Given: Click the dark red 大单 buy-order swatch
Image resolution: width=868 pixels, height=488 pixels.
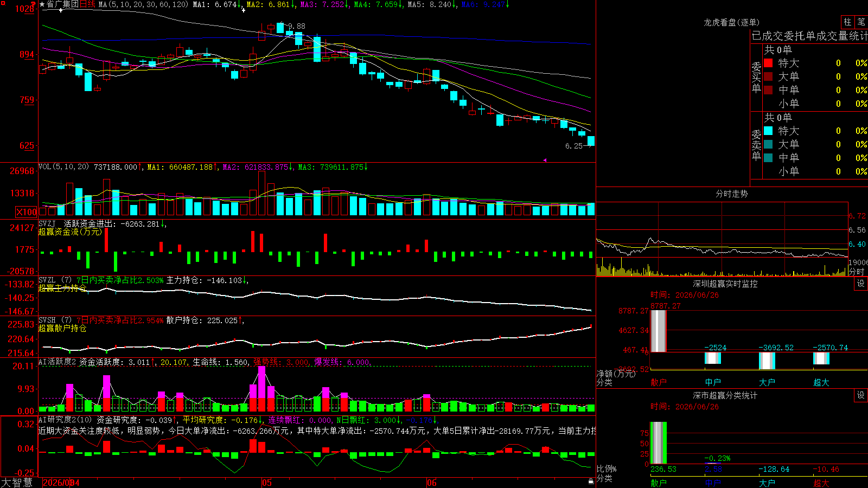Looking at the screenshot, I should tap(768, 76).
